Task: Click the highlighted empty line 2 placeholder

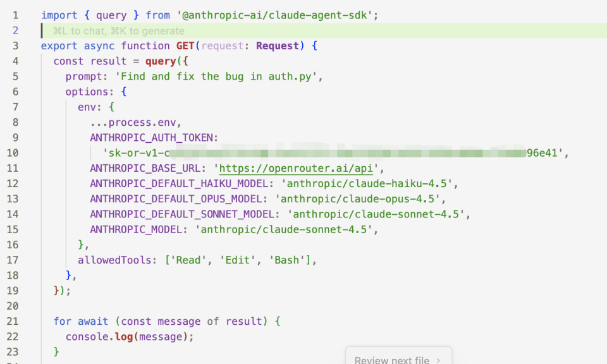Action: pyautogui.click(x=118, y=31)
